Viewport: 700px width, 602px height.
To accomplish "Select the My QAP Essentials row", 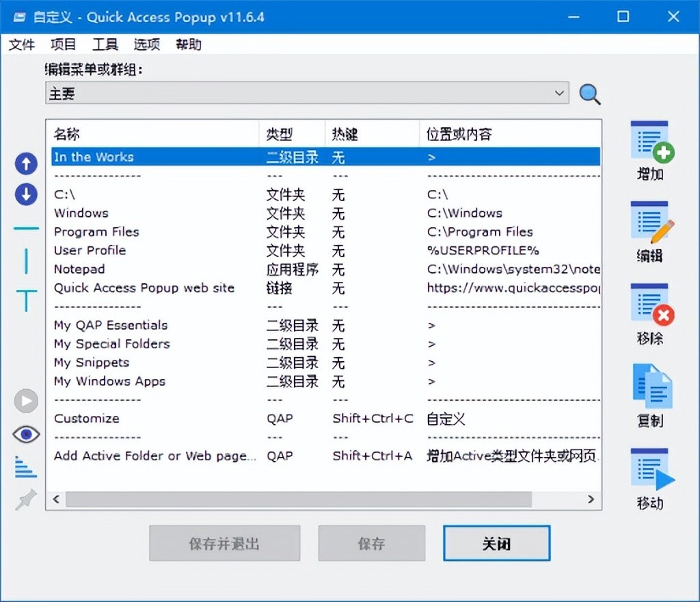I will [x=326, y=325].
